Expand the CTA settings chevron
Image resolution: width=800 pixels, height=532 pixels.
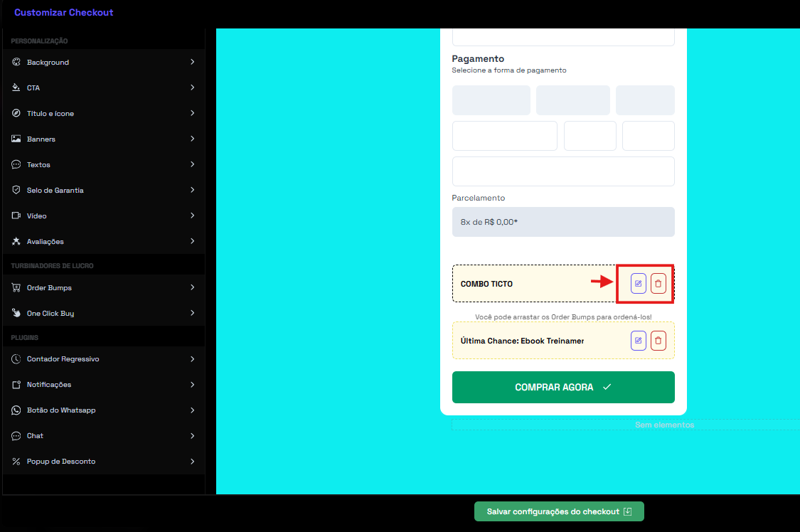(x=193, y=88)
